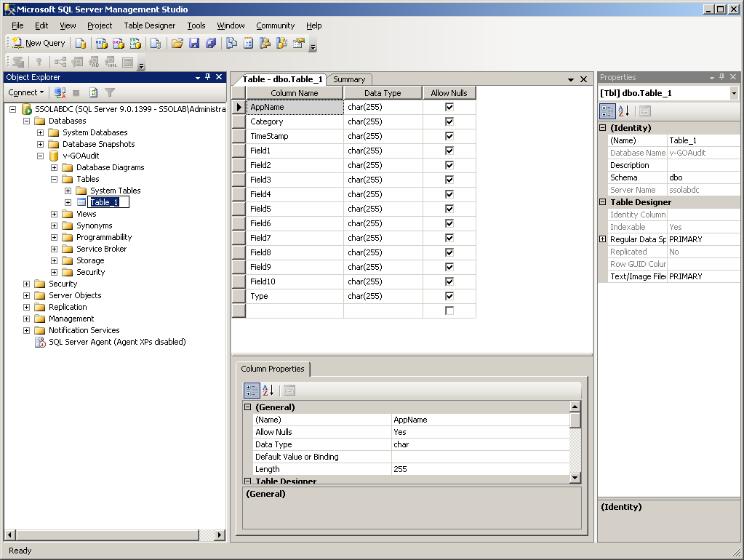
Task: Click the Manage Check Constraints icon
Action: (128, 62)
